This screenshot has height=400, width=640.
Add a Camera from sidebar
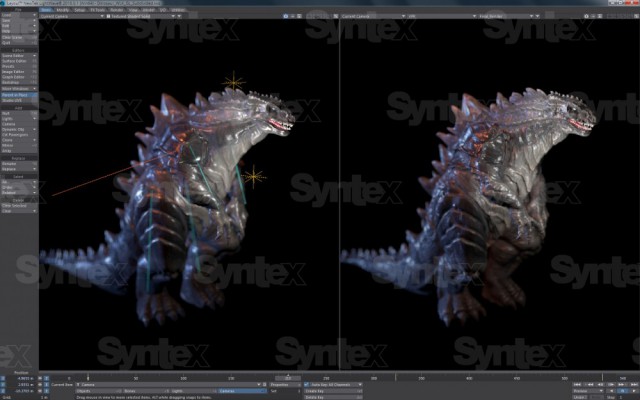tap(19, 124)
